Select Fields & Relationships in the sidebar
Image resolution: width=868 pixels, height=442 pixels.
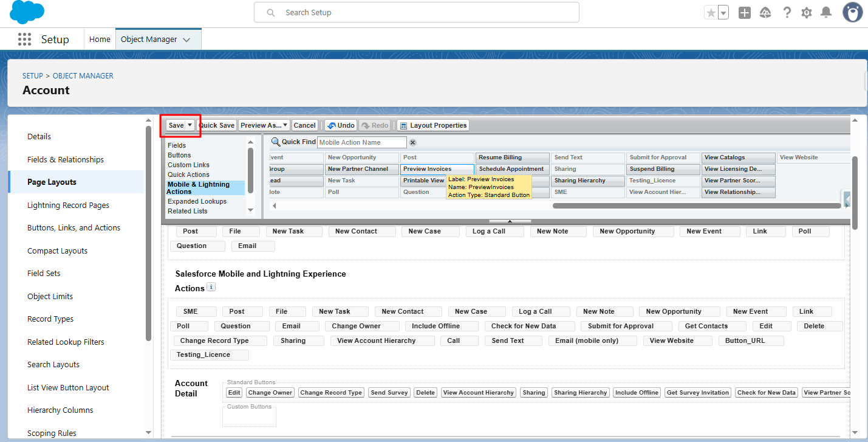click(66, 159)
